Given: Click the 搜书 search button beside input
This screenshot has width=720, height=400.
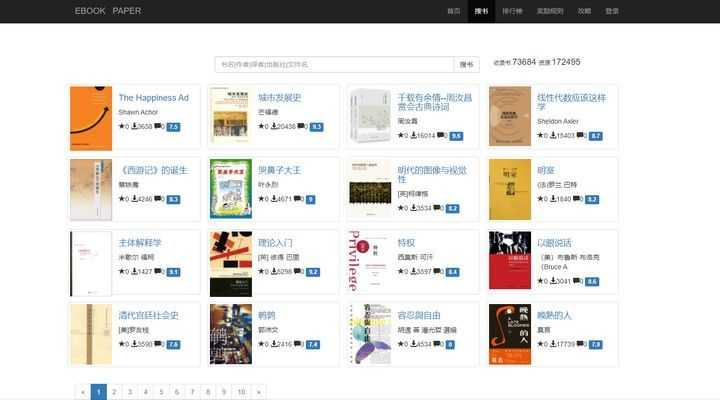Looking at the screenshot, I should click(x=467, y=64).
